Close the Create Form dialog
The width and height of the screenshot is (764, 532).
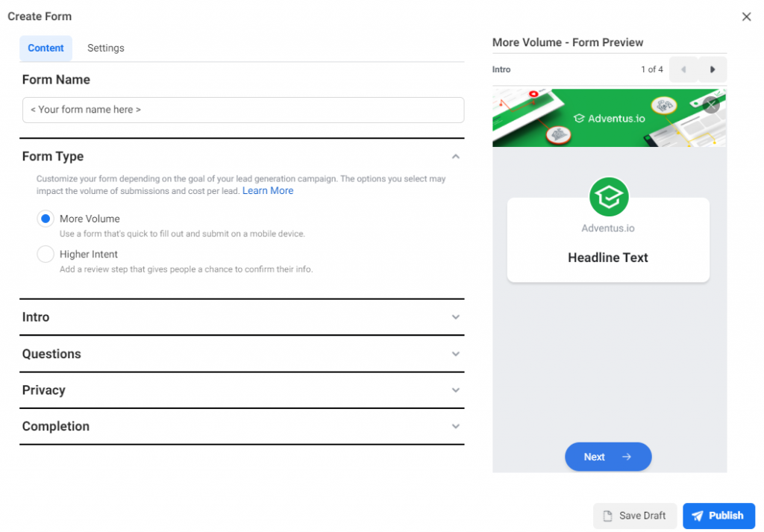click(746, 16)
